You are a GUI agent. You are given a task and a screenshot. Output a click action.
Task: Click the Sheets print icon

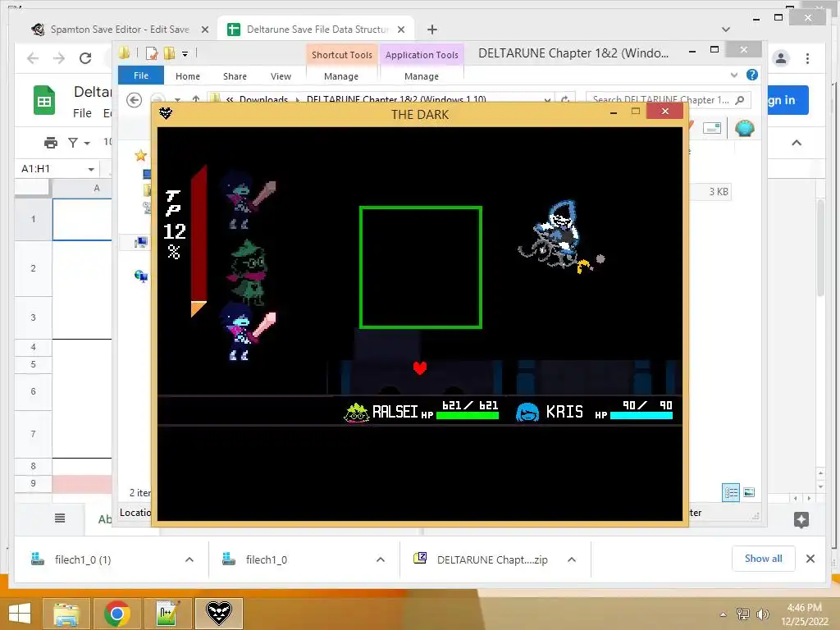click(x=50, y=143)
